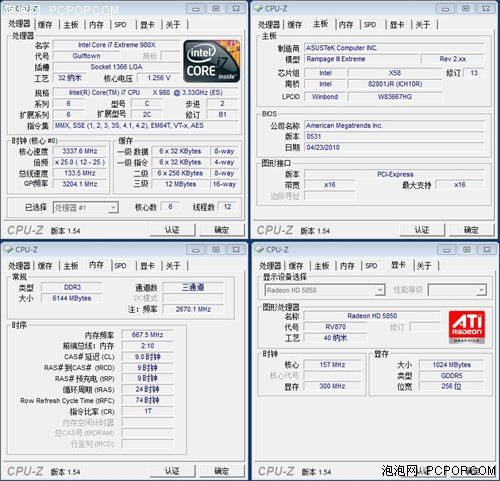
Task: Open the 处理器 #1 selection dropdown
Action: [x=113, y=208]
